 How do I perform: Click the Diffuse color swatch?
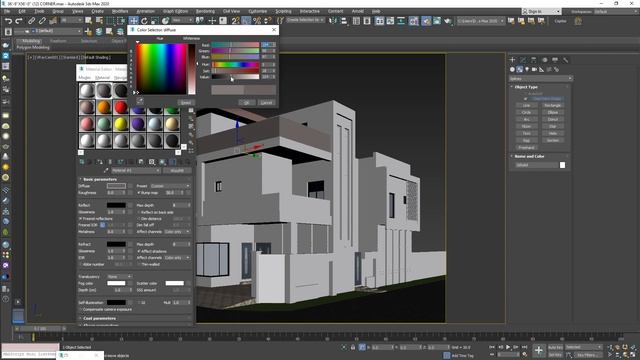(116, 186)
